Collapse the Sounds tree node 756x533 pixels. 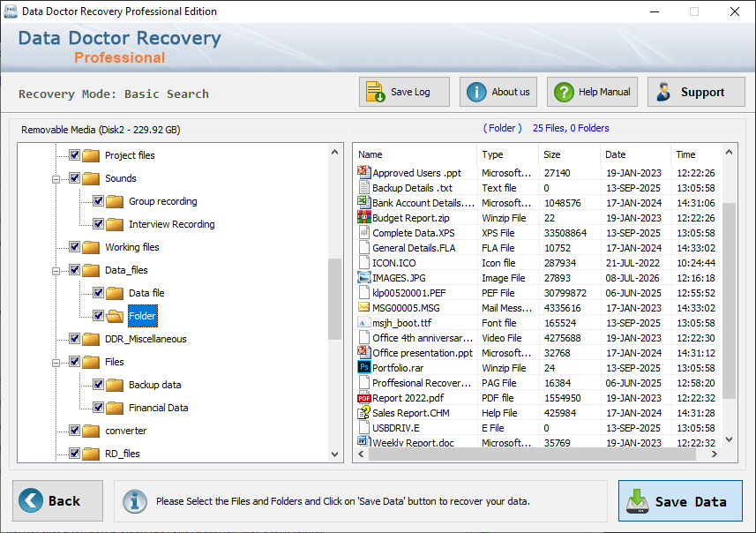tap(56, 179)
